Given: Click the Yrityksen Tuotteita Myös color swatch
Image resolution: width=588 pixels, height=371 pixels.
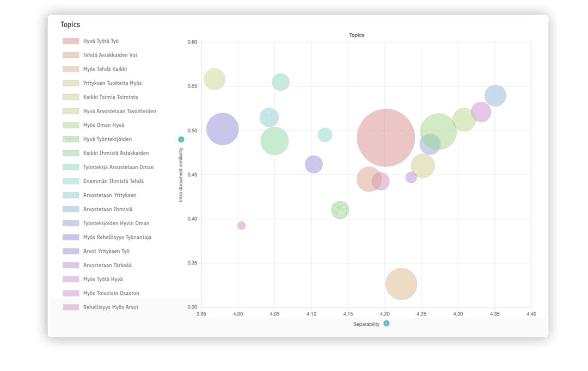Looking at the screenshot, I should coord(71,83).
